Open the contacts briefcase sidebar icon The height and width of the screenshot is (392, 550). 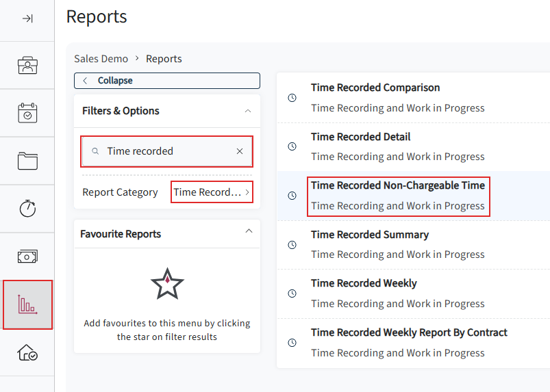27,65
